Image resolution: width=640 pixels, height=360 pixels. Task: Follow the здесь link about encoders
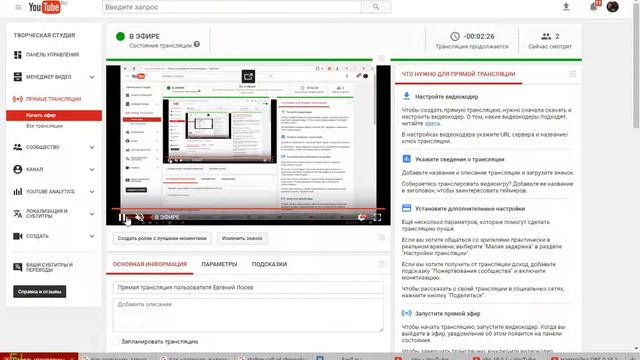(x=432, y=123)
